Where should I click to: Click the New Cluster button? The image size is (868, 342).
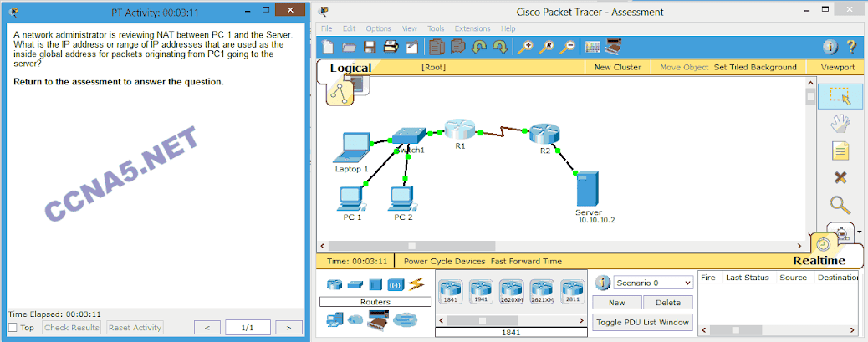[x=617, y=67]
